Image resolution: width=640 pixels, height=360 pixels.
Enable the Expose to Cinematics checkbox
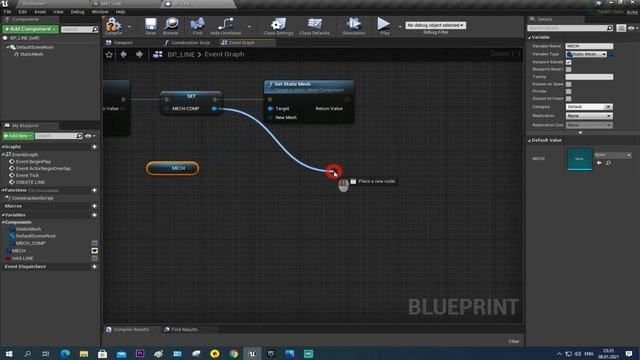569,99
